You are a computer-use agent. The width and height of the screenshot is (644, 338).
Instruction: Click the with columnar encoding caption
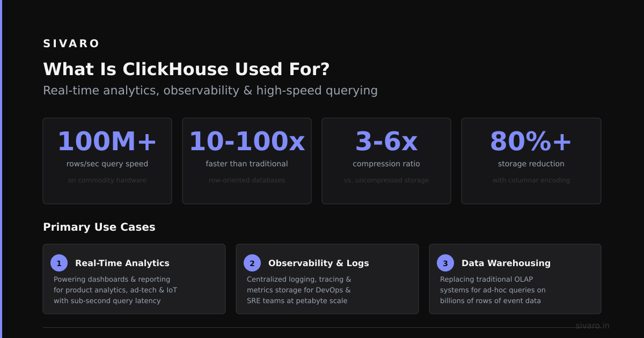click(x=531, y=180)
